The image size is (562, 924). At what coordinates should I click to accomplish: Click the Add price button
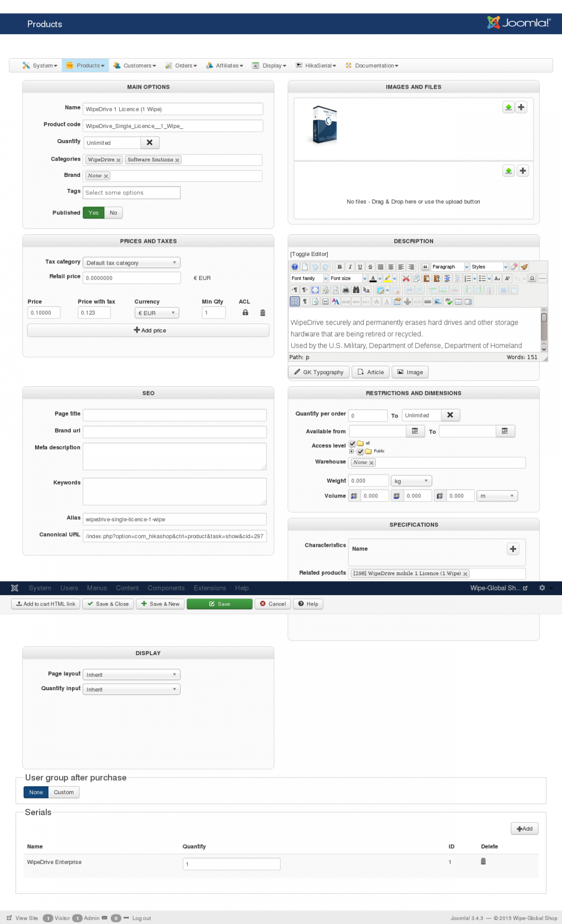[148, 330]
